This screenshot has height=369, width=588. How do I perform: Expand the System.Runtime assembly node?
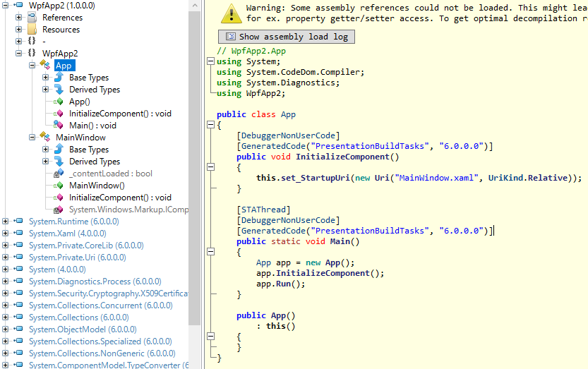pyautogui.click(x=5, y=222)
